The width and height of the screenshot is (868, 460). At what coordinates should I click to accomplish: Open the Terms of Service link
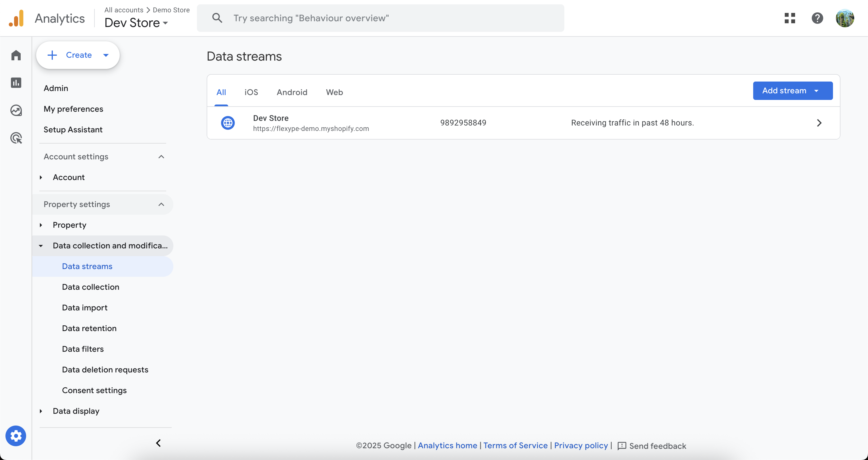pos(515,446)
